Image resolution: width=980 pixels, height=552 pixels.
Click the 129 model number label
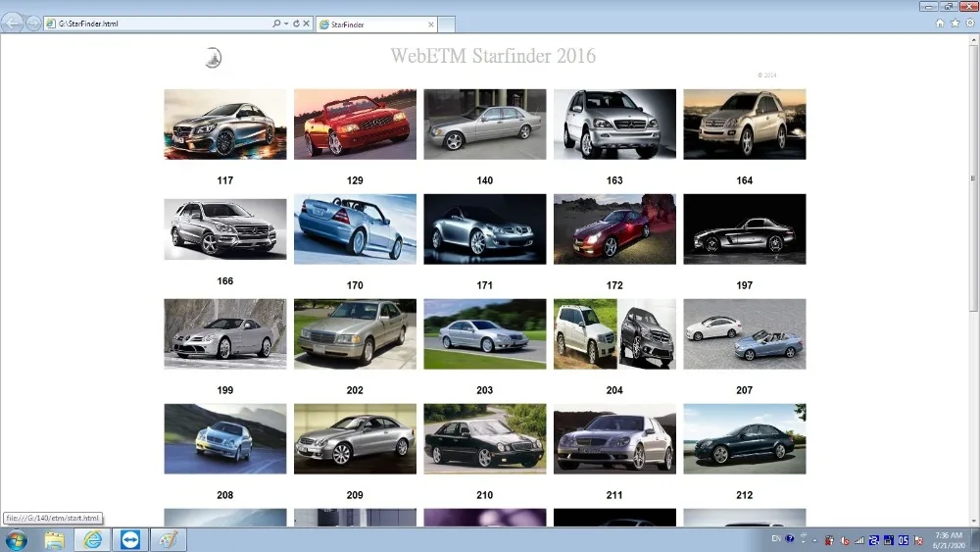coord(355,180)
